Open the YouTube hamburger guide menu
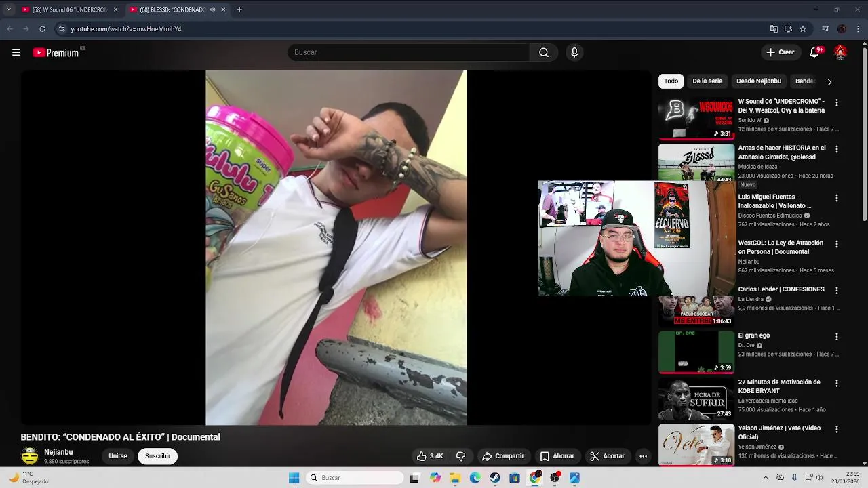Image resolution: width=868 pixels, height=488 pixels. 16,52
